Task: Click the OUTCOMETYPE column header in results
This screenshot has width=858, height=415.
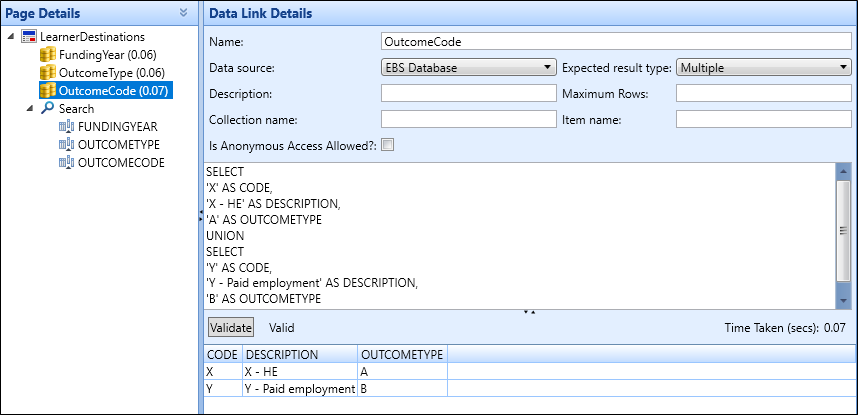Action: point(402,355)
